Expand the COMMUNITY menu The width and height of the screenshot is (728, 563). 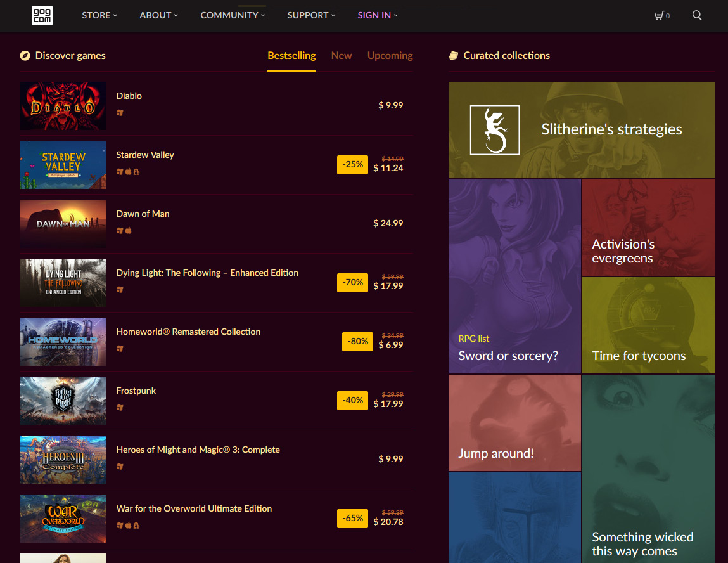coord(233,15)
